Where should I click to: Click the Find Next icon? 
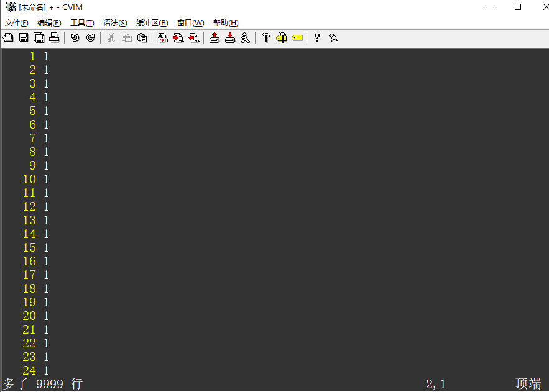coord(178,38)
